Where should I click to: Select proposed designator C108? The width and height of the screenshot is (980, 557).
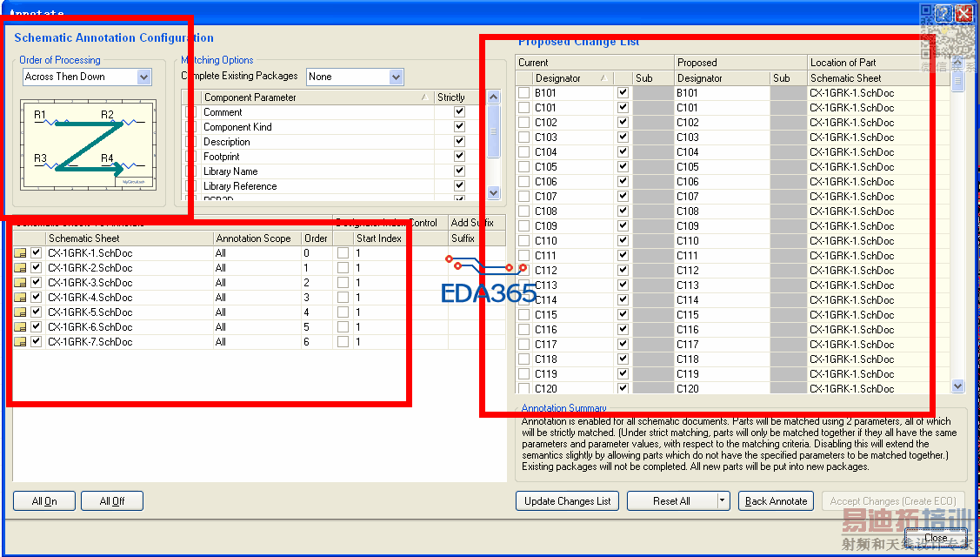point(688,211)
